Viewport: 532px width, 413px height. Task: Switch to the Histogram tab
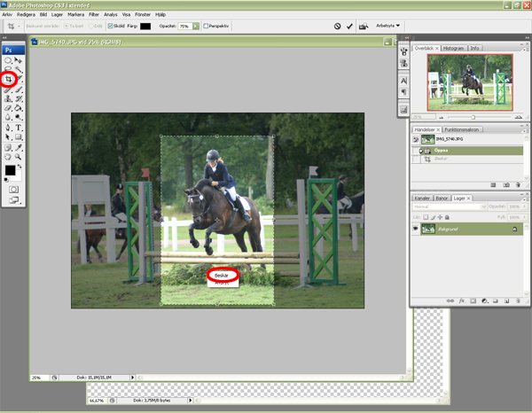(x=453, y=48)
